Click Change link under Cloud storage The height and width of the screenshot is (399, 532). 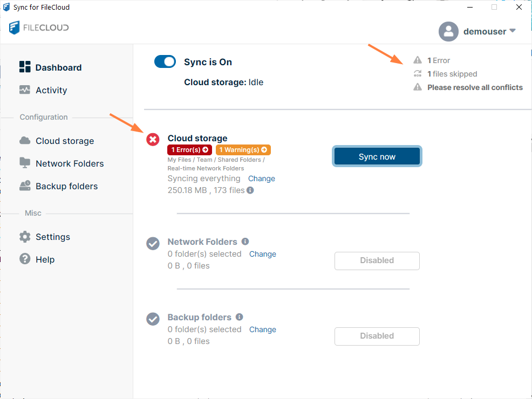click(x=262, y=178)
